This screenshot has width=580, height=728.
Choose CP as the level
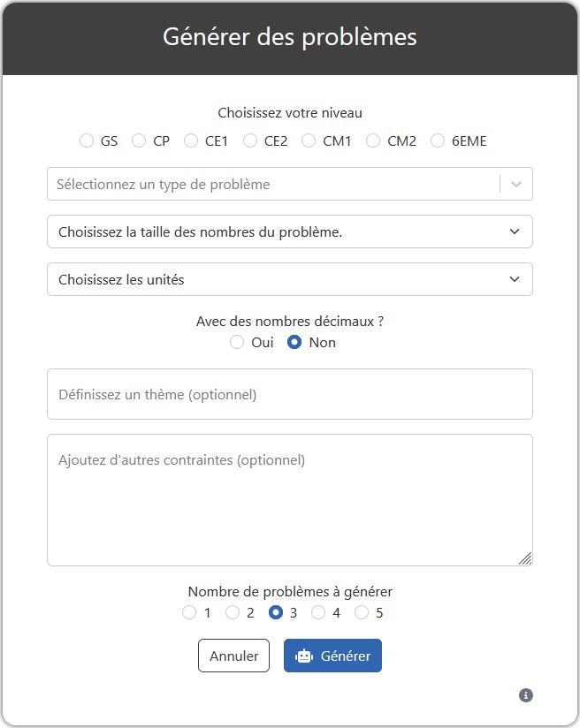pyautogui.click(x=139, y=140)
